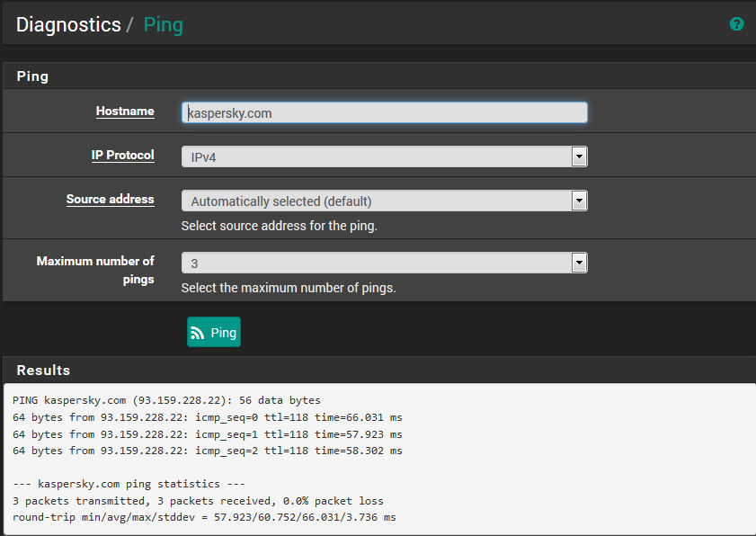The image size is (756, 536).
Task: Focus the Hostname input field with kaspersky.com
Action: [384, 112]
